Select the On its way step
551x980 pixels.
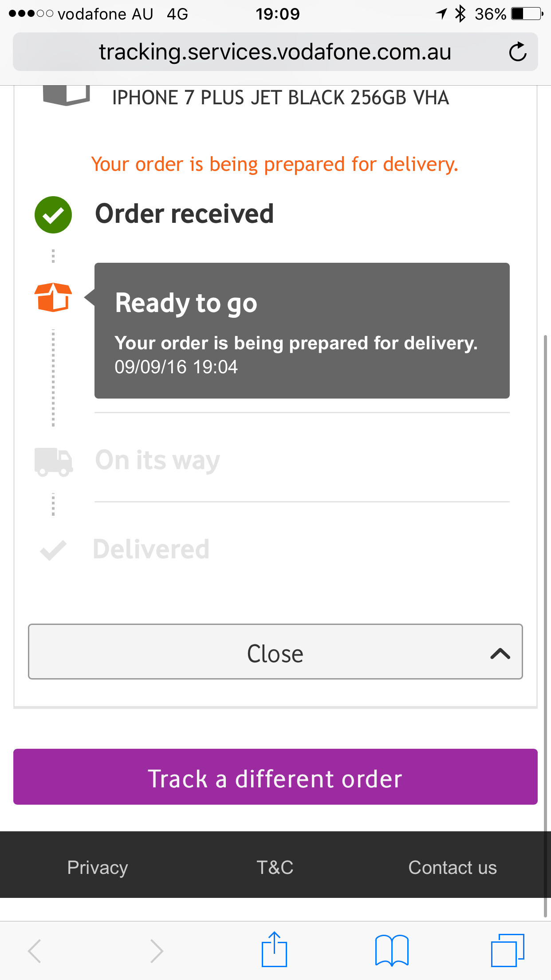(158, 460)
